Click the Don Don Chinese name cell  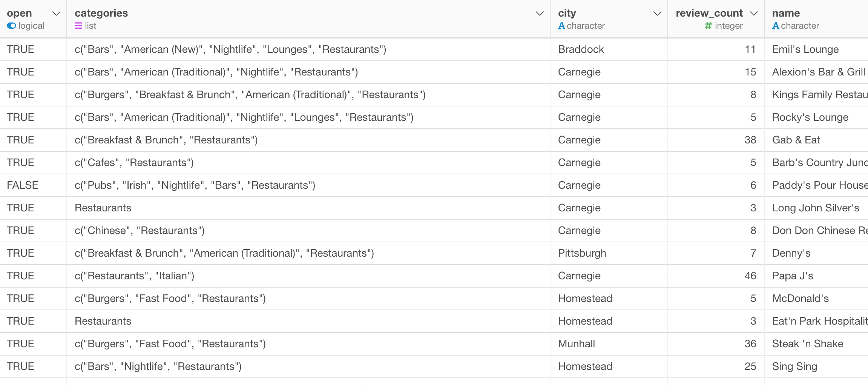tap(816, 231)
